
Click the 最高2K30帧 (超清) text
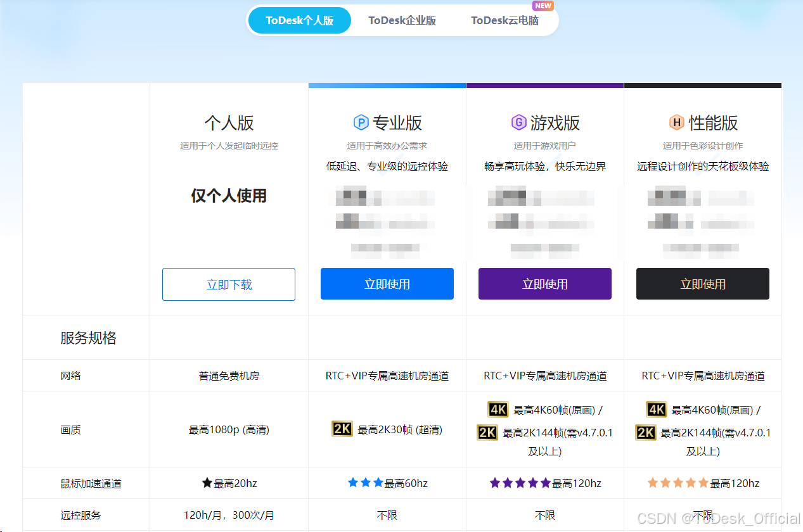[x=400, y=430]
